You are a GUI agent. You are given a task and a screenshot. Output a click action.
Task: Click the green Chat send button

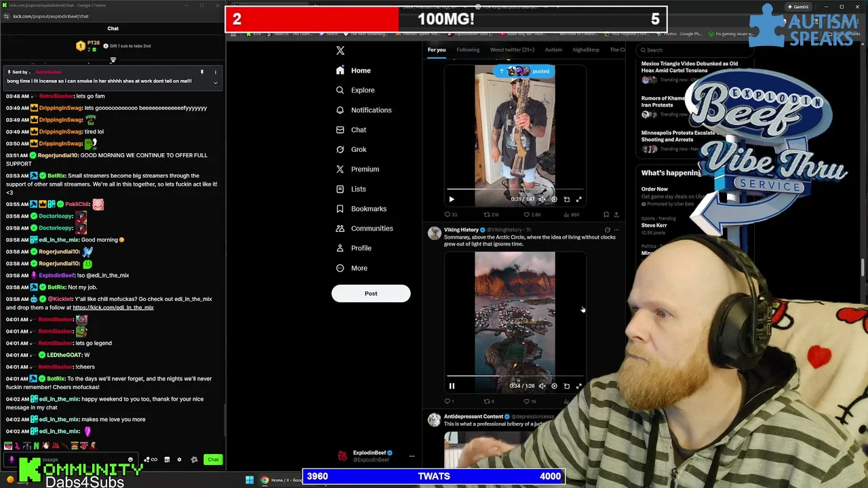click(x=213, y=460)
